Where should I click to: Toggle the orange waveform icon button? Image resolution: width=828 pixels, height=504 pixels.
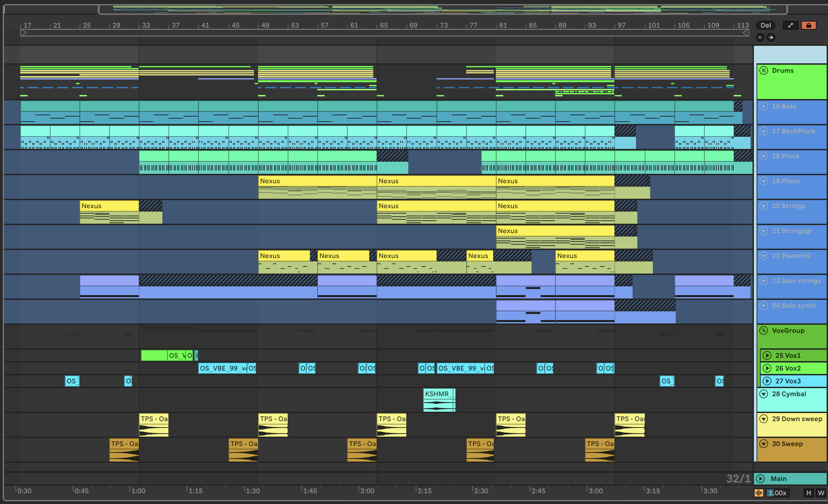point(759,493)
